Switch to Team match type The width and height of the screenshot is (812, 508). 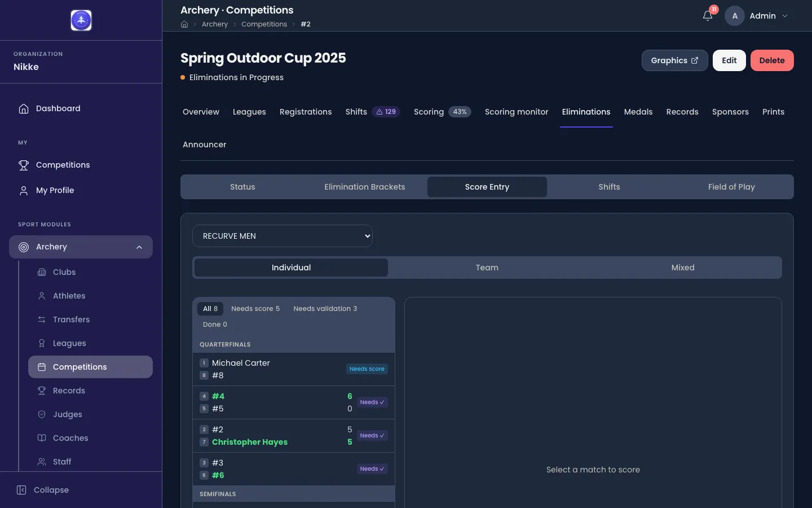(x=487, y=268)
